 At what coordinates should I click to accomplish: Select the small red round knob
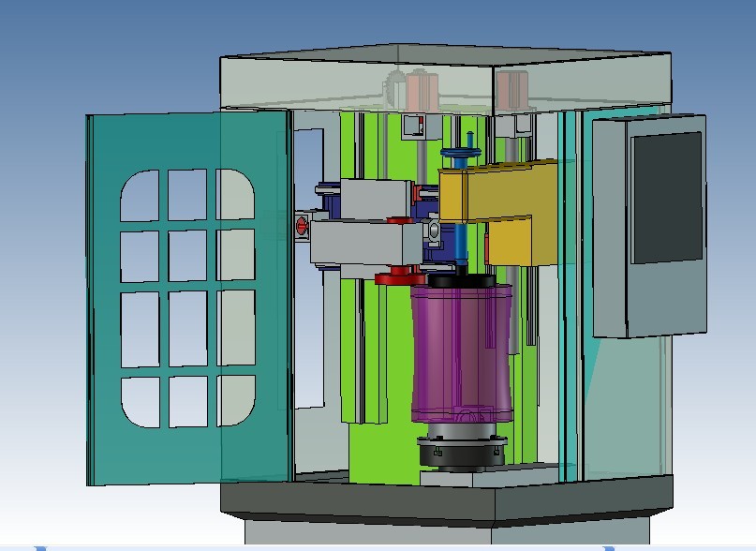[x=302, y=226]
